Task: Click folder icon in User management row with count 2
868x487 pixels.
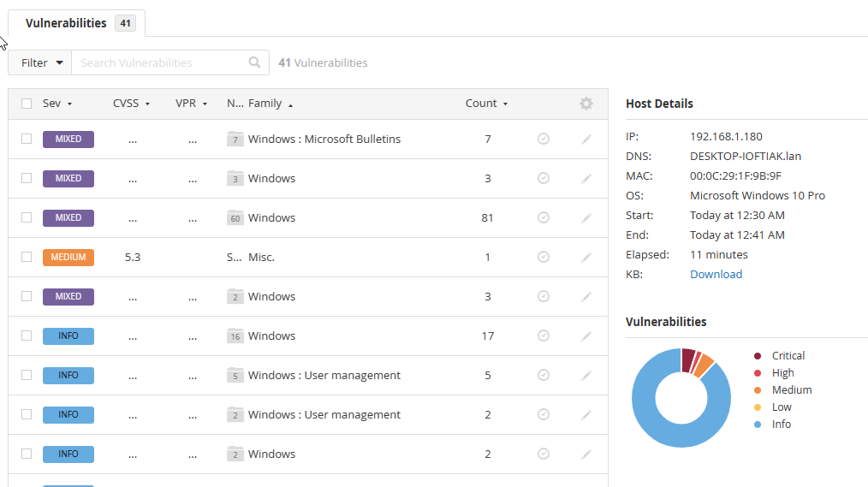Action: click(235, 414)
